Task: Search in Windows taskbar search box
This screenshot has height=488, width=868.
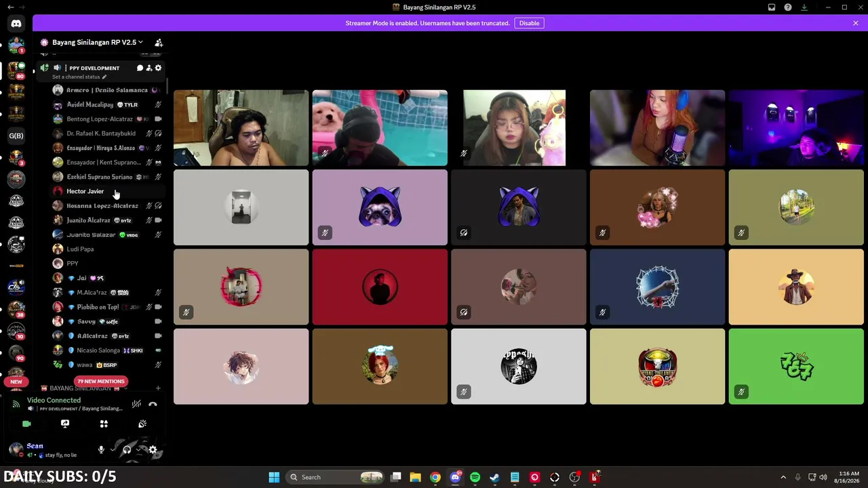Action: [x=336, y=477]
